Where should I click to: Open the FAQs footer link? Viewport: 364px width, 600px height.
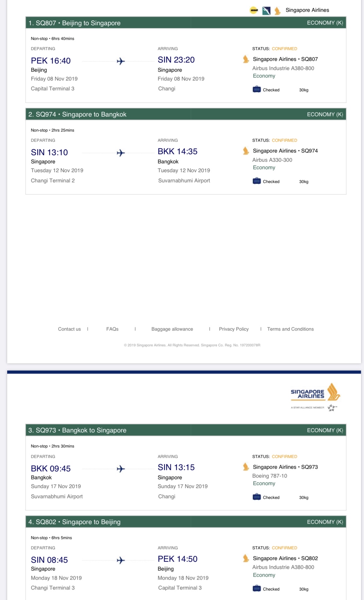pyautogui.click(x=112, y=329)
